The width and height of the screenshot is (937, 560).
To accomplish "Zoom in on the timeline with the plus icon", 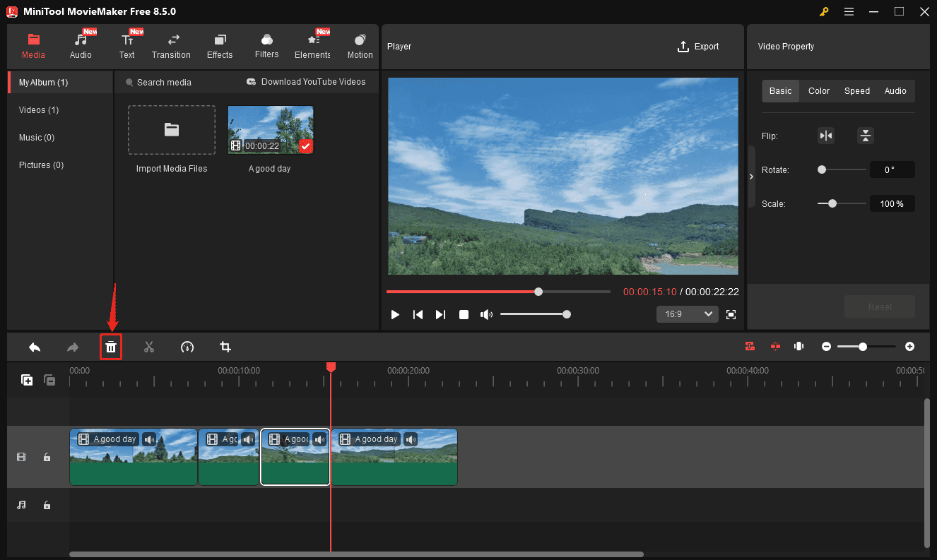I will coord(910,347).
